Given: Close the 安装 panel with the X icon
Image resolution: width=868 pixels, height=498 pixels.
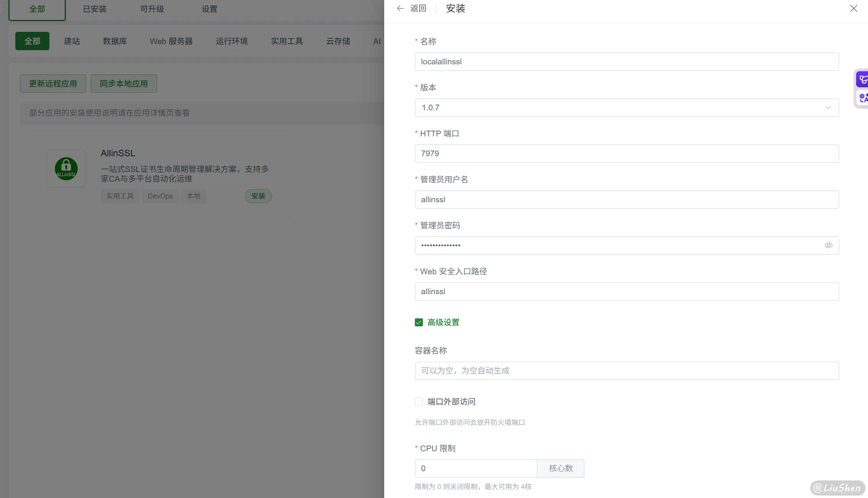Looking at the screenshot, I should click(853, 8).
